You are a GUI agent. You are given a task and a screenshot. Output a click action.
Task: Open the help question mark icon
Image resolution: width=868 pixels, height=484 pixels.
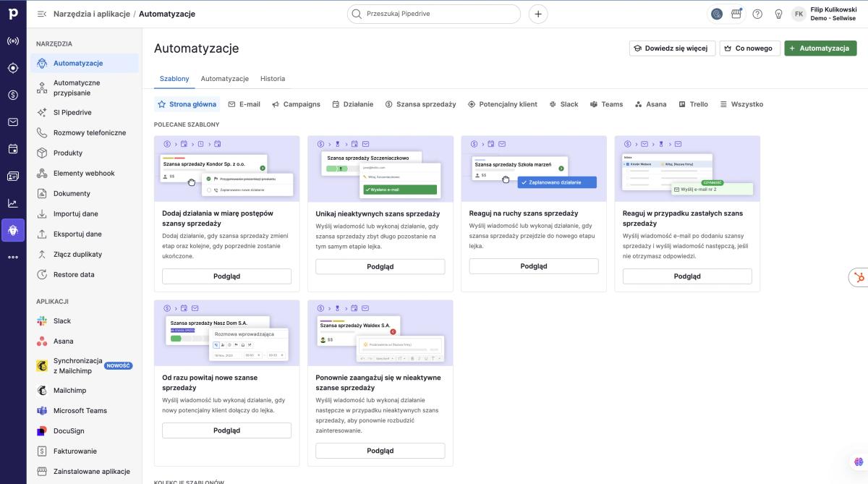(x=757, y=14)
